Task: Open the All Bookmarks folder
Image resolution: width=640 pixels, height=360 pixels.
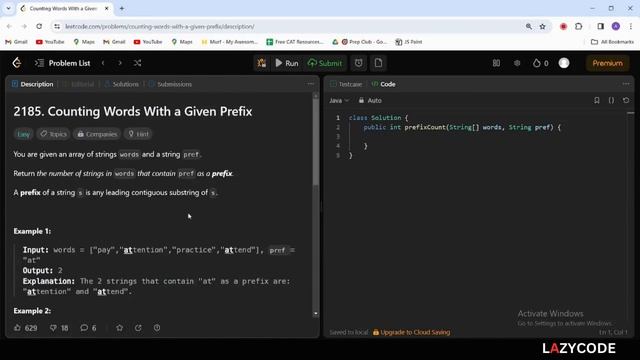Action: [x=613, y=42]
